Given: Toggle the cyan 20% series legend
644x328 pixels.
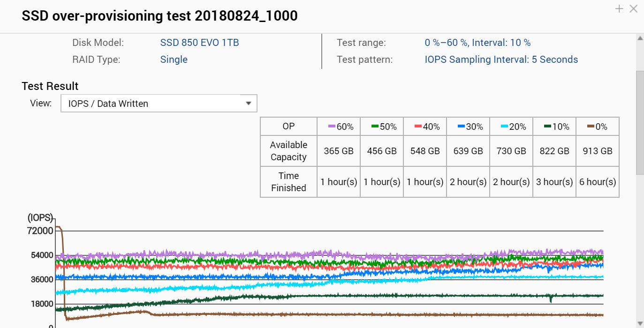Looking at the screenshot, I should pyautogui.click(x=504, y=127).
